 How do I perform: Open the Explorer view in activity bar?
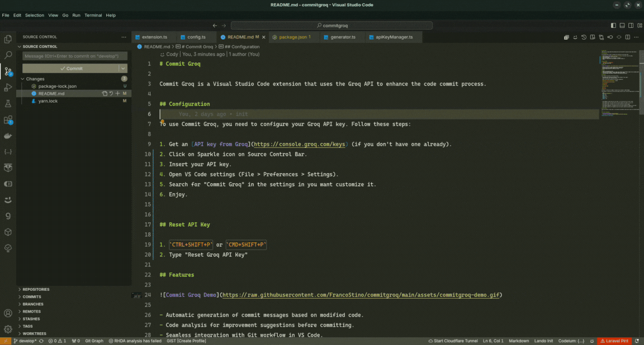click(8, 39)
